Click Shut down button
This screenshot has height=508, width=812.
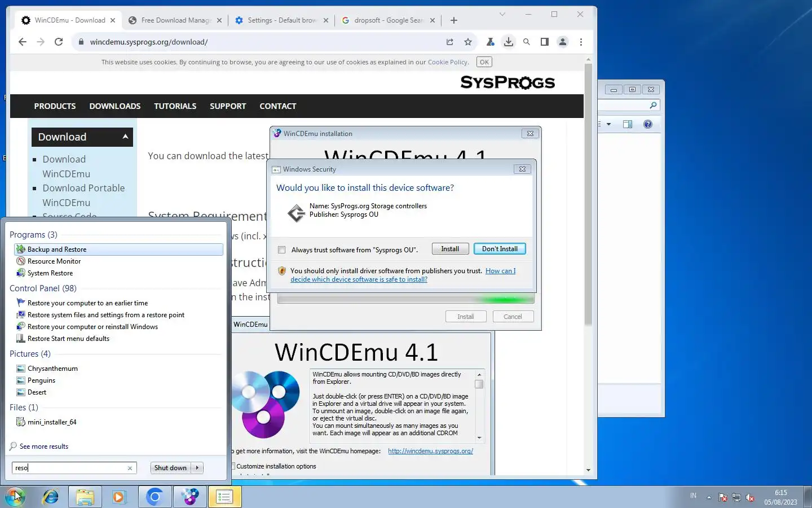pyautogui.click(x=170, y=468)
